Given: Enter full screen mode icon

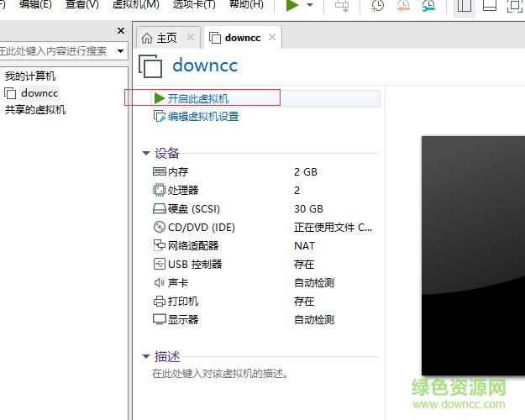Looking at the screenshot, I should pos(515,6).
